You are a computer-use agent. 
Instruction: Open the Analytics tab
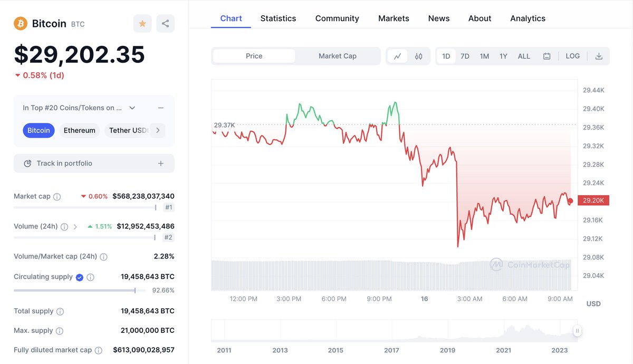coord(527,18)
